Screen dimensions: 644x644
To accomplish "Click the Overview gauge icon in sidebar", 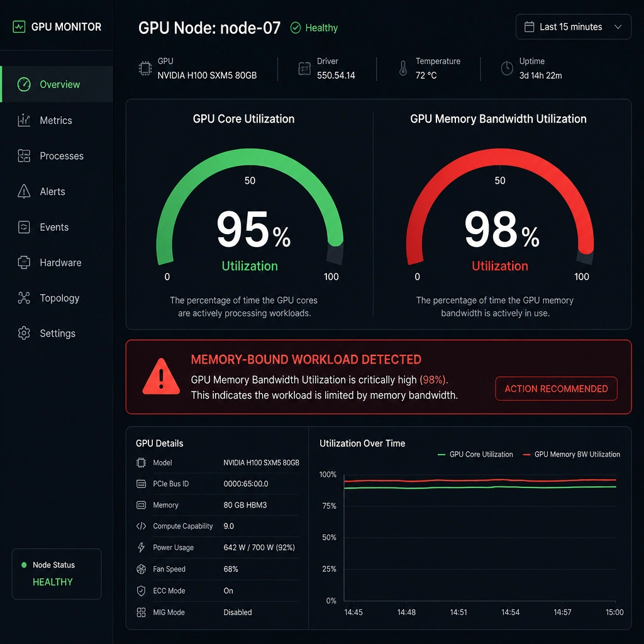I will tap(24, 84).
